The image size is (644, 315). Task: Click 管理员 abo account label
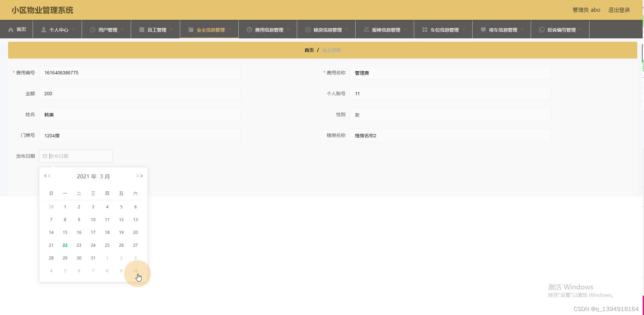tap(586, 10)
